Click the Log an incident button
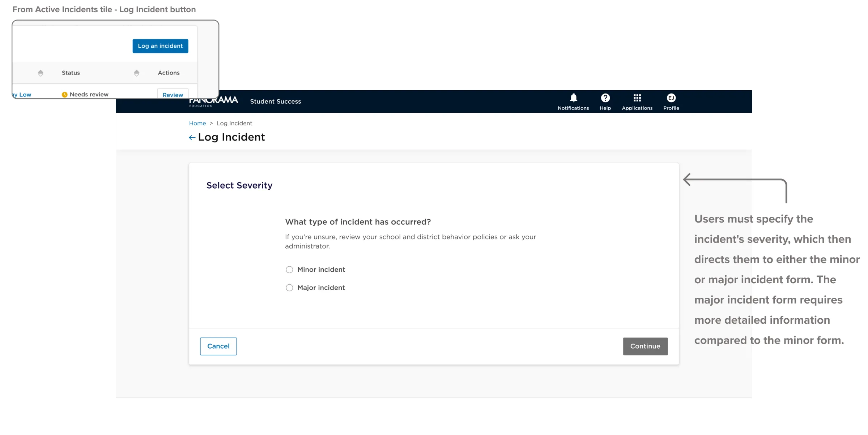The width and height of the screenshot is (868, 435). (160, 46)
